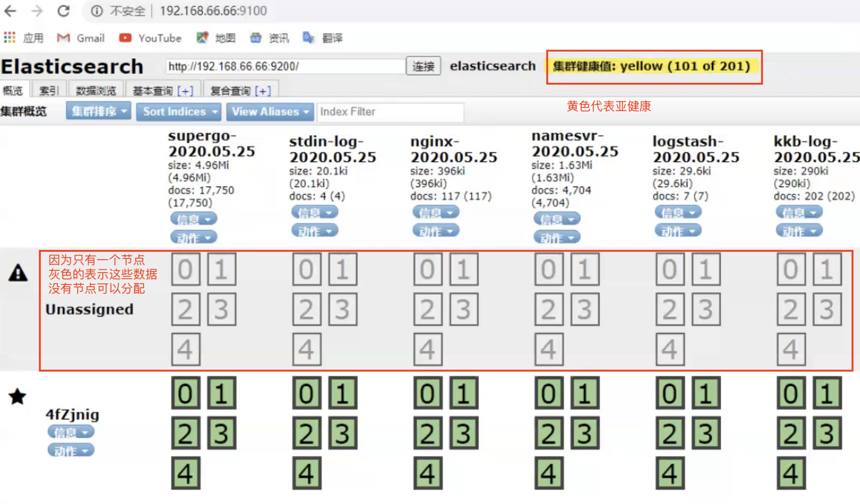Image resolution: width=860 pixels, height=504 pixels.
Task: Open the Gmail bookmark
Action: [81, 38]
